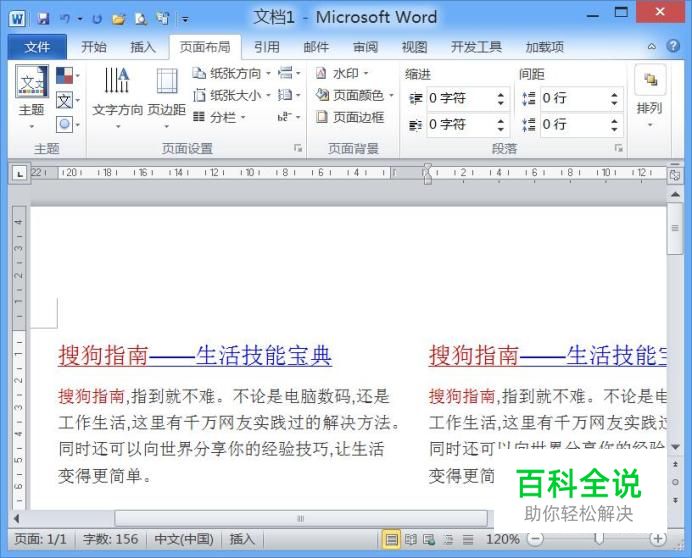Screen dimensions: 692x558
Task: Click 页面边框 page borders button
Action: click(350, 117)
